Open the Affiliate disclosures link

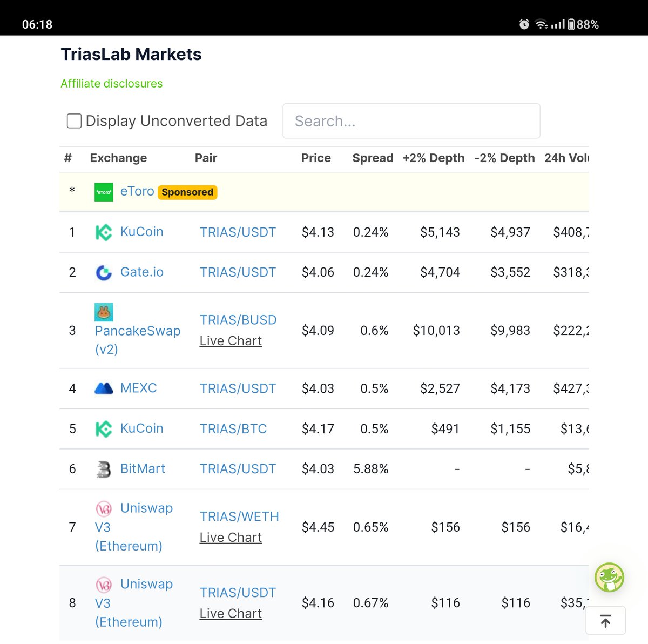coord(111,84)
